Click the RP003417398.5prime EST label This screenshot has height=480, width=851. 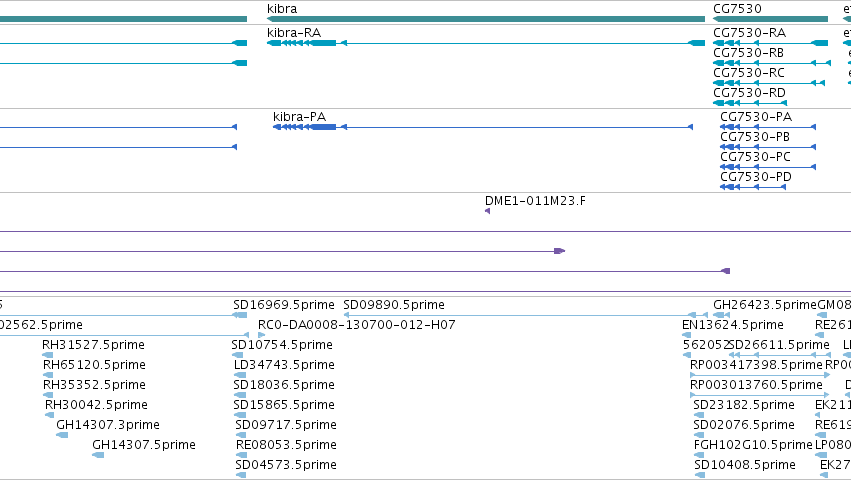click(x=756, y=365)
